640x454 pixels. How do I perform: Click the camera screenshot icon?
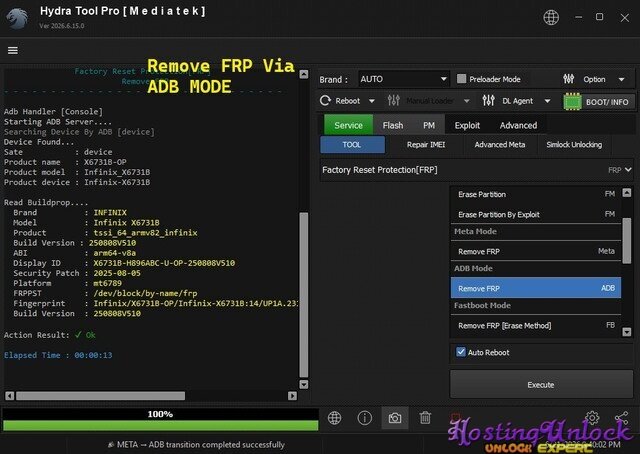395,418
